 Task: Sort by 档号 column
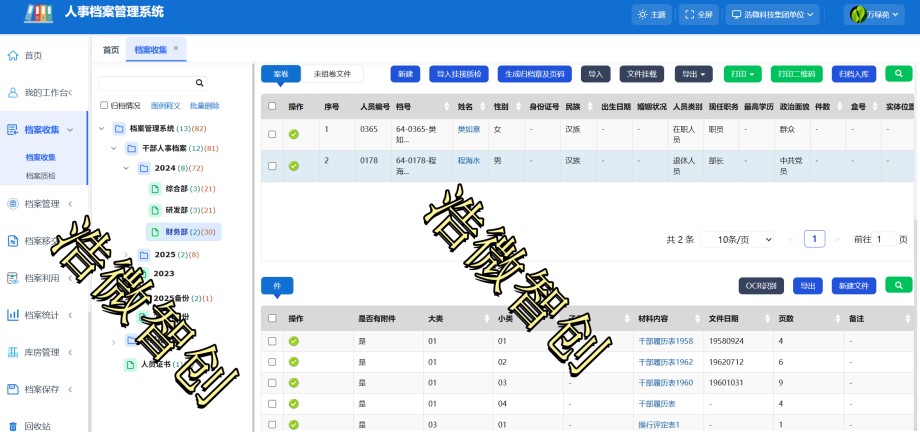(445, 107)
